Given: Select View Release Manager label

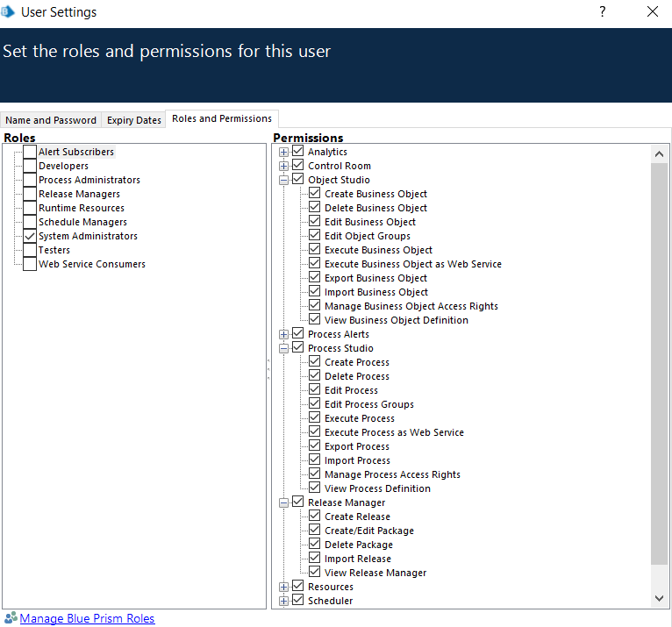Looking at the screenshot, I should click(x=375, y=573).
